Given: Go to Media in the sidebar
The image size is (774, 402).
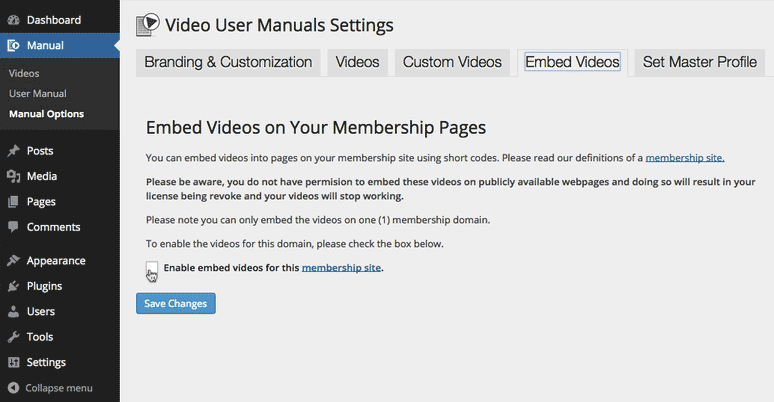Looking at the screenshot, I should [x=42, y=176].
